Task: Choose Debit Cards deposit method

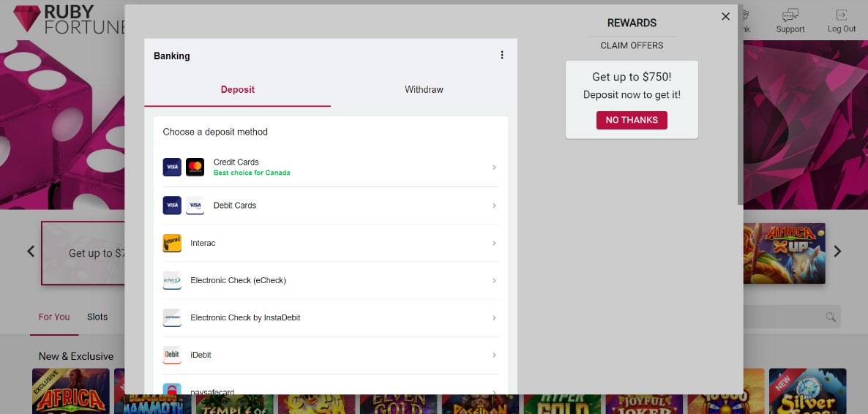Action: point(331,206)
